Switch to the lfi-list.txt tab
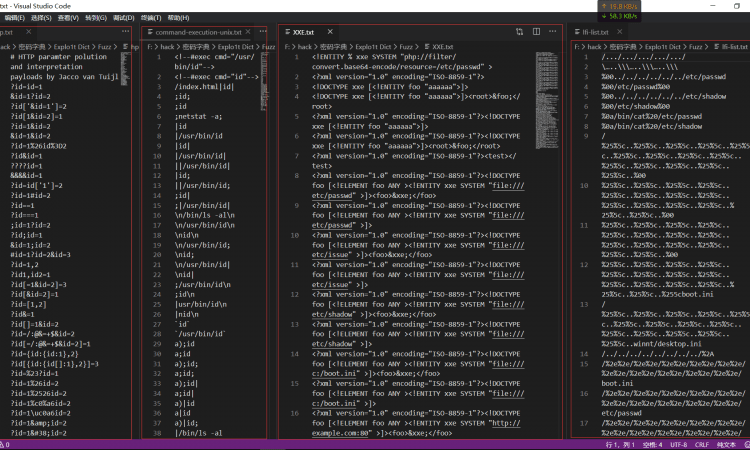This screenshot has height=450, width=750. (x=596, y=32)
